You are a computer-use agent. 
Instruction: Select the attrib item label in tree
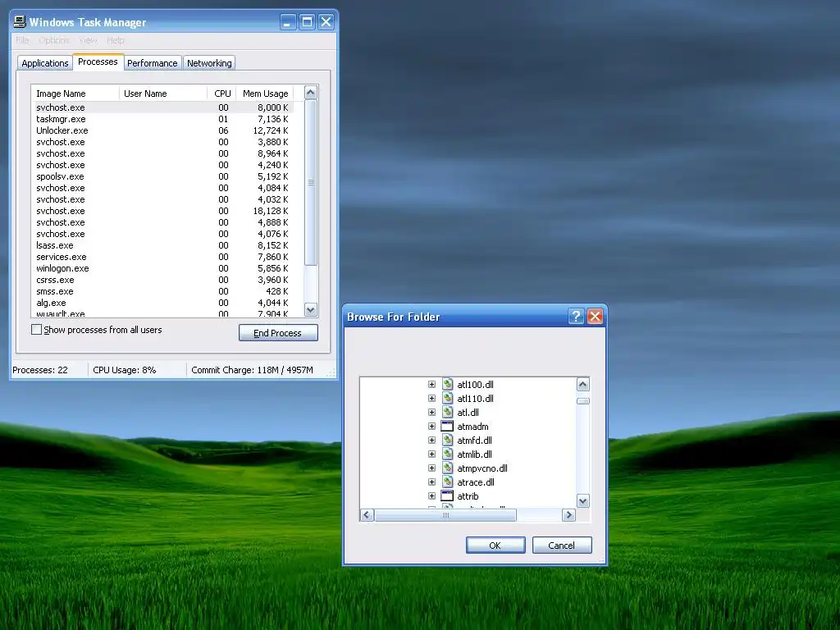[x=468, y=496]
